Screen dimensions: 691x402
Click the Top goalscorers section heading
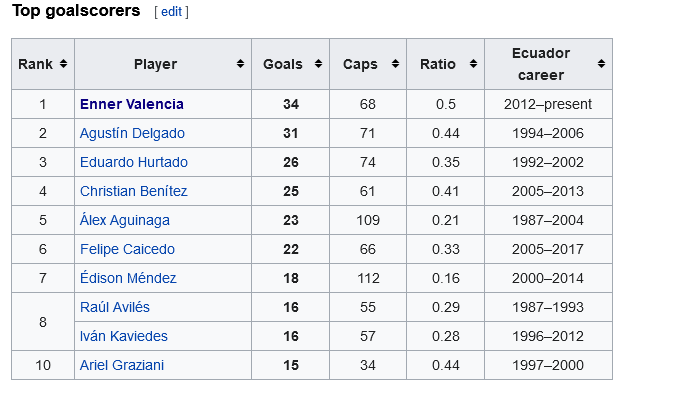(76, 11)
